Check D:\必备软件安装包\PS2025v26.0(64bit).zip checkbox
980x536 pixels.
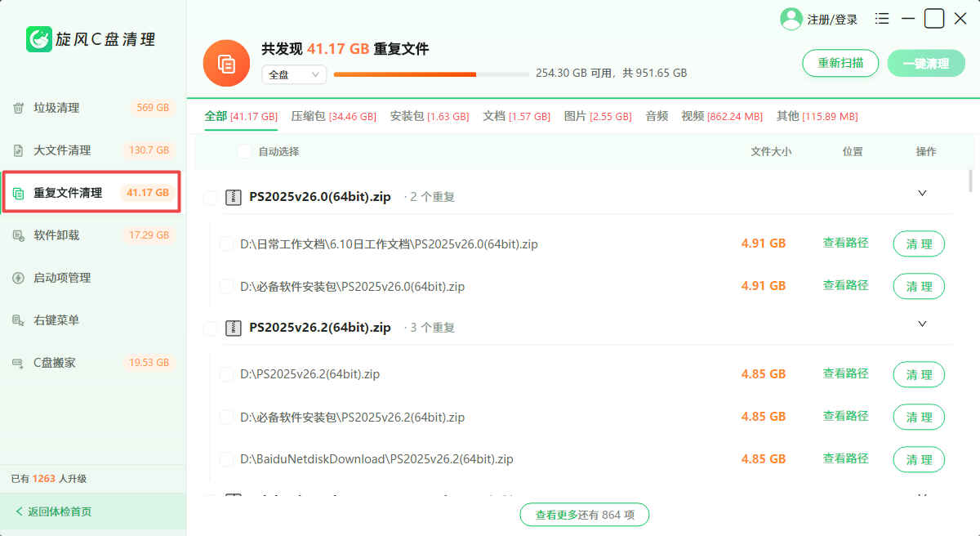click(x=227, y=286)
